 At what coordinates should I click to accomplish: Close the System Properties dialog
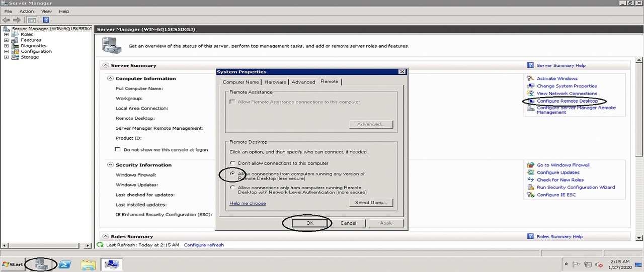tap(401, 72)
